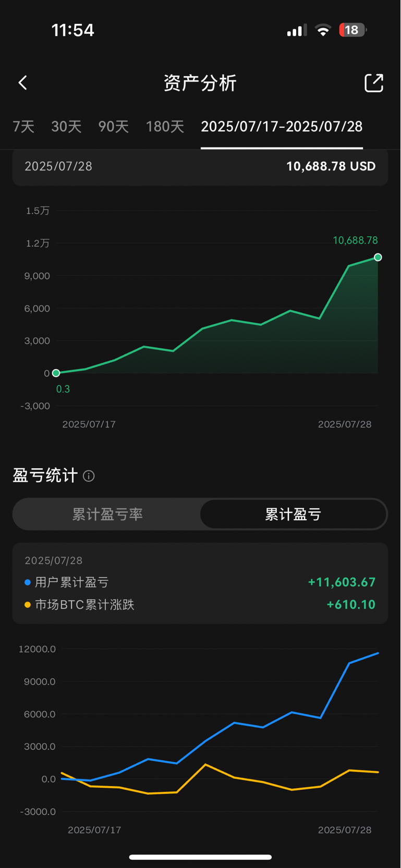Switch to 累计盈亏 view
The width and height of the screenshot is (401, 868).
coord(293,515)
